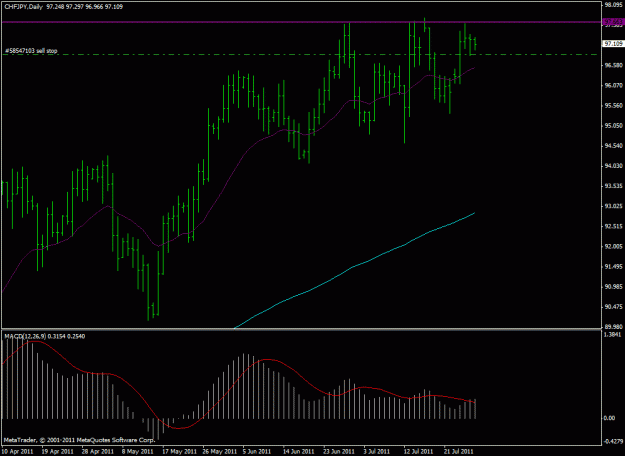This screenshot has height=456, width=625.
Task: Click the 1.3841 MACD scale value
Action: tap(613, 335)
